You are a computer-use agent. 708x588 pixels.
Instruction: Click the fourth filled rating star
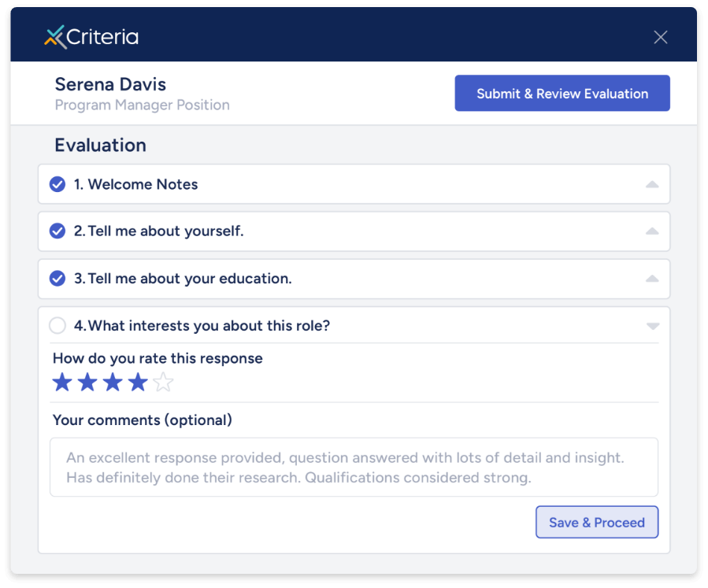click(x=137, y=382)
